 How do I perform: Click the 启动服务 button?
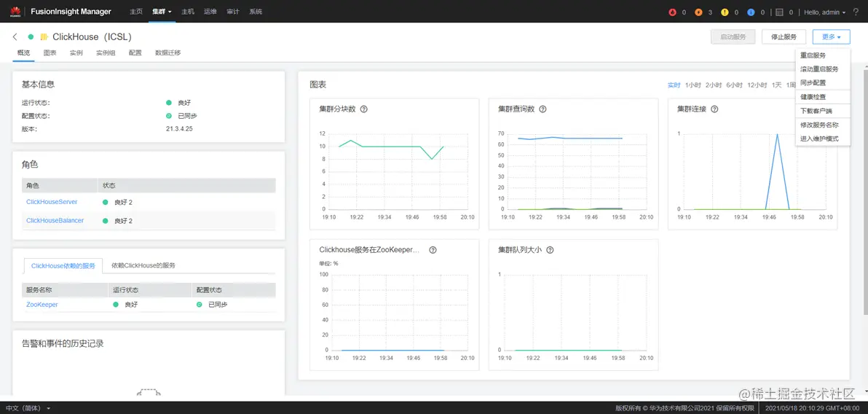click(733, 37)
